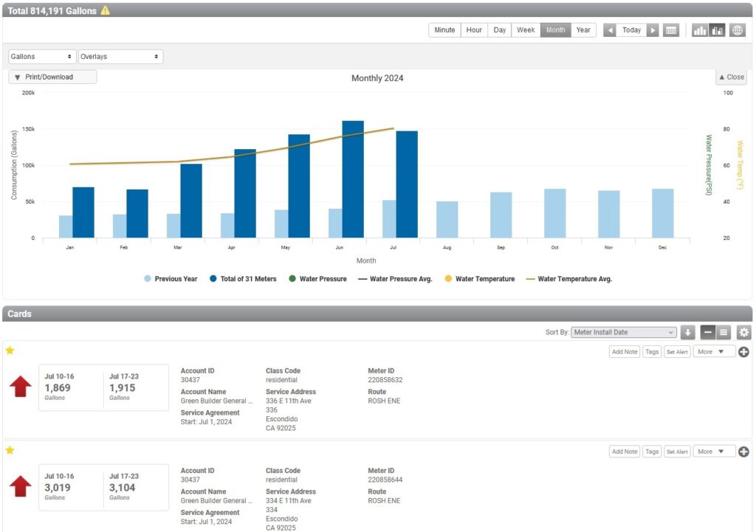756x532 pixels.
Task: Go to the previous period arrow
Action: pos(610,30)
